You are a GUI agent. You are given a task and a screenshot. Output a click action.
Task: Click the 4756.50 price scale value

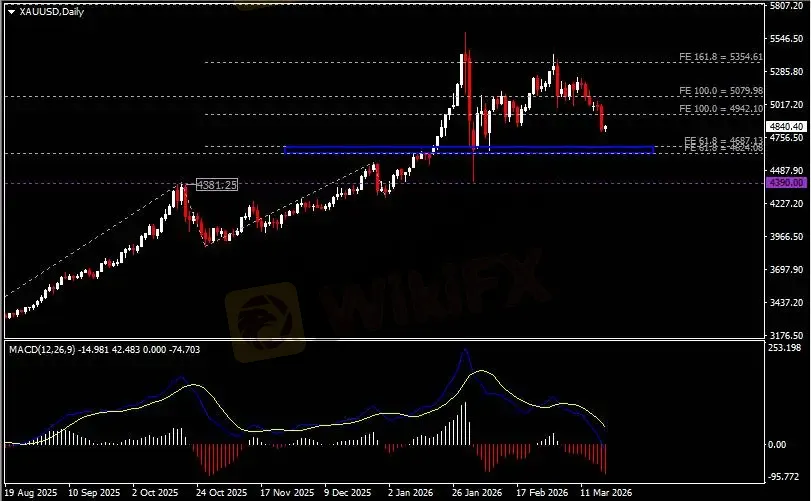coord(786,138)
